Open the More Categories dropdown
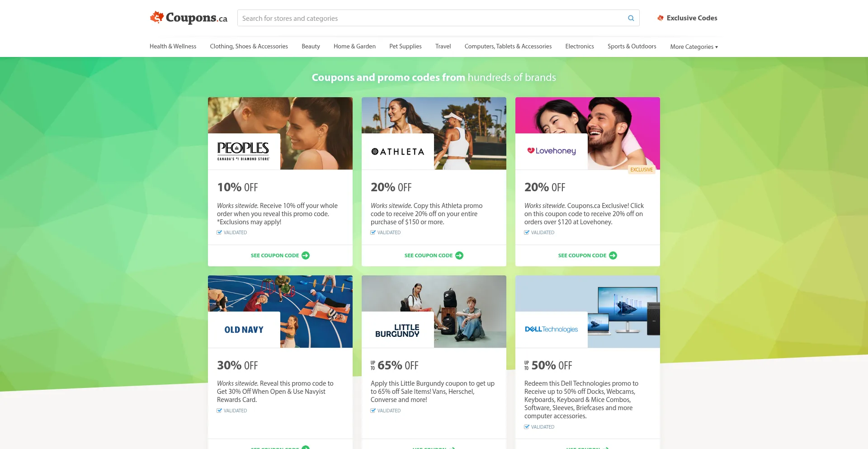 (x=694, y=46)
